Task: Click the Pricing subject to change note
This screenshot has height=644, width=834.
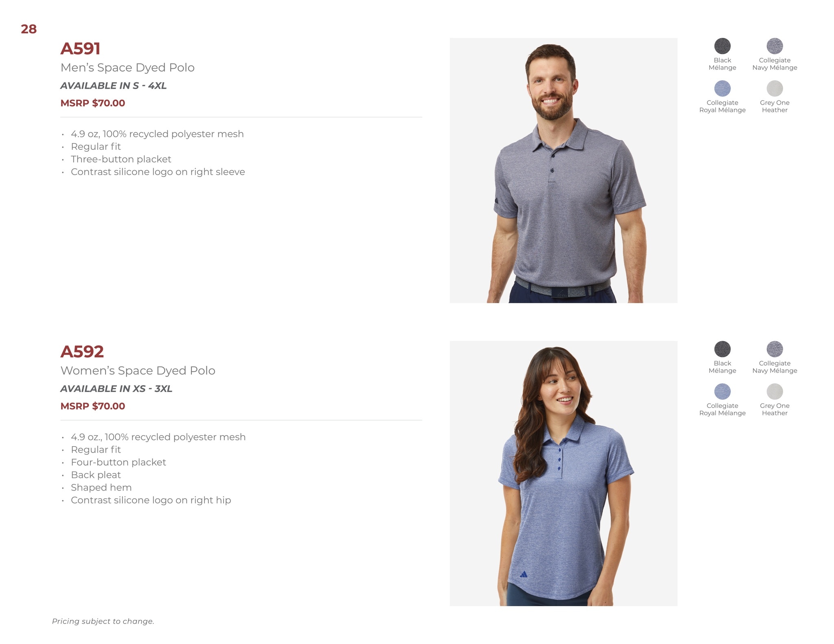Action: tap(103, 621)
